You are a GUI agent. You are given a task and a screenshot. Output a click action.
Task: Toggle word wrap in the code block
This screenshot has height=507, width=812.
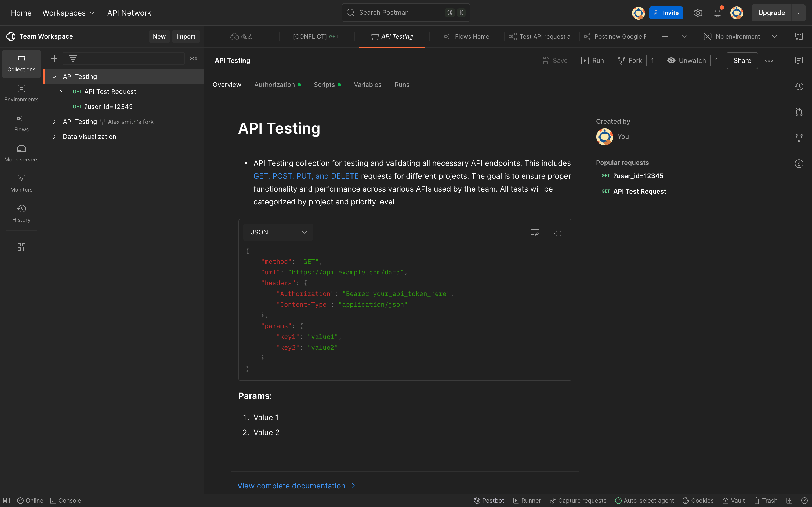[x=535, y=232]
